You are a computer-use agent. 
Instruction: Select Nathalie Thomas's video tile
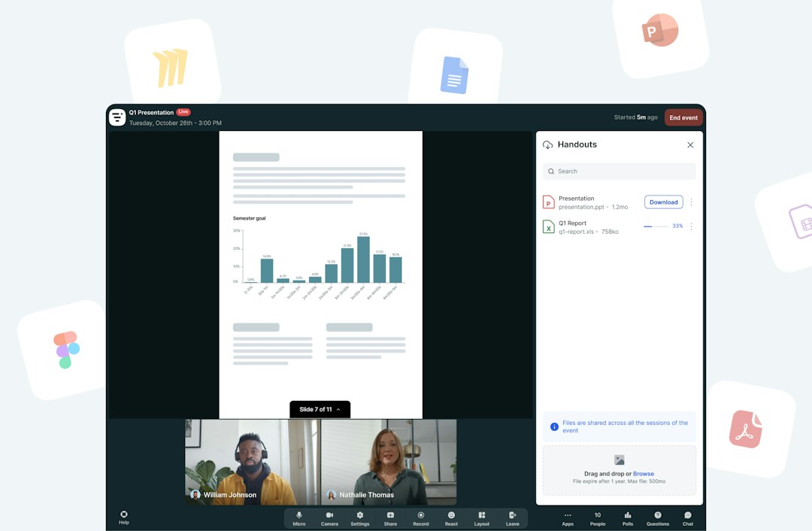[389, 462]
